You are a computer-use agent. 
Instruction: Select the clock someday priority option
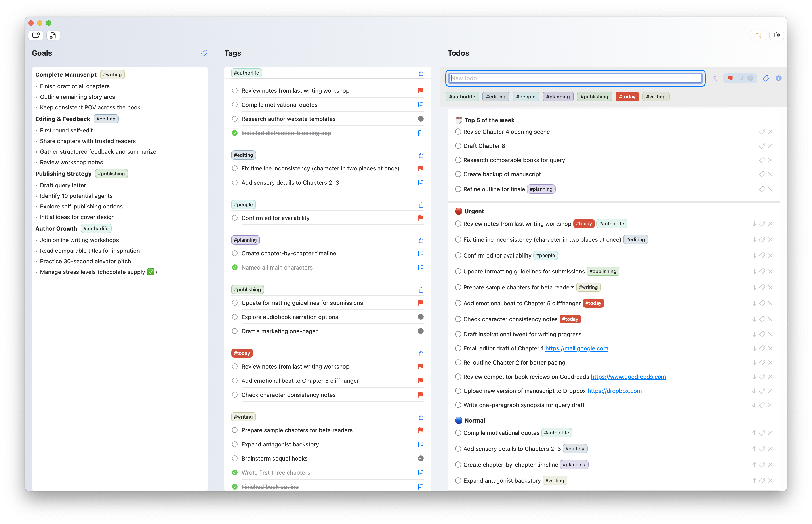point(750,79)
